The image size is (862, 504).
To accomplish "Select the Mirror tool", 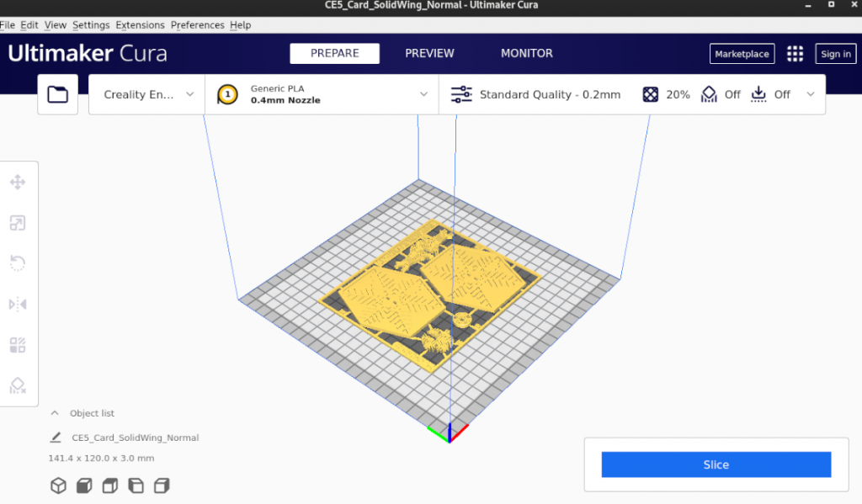I will [x=19, y=304].
